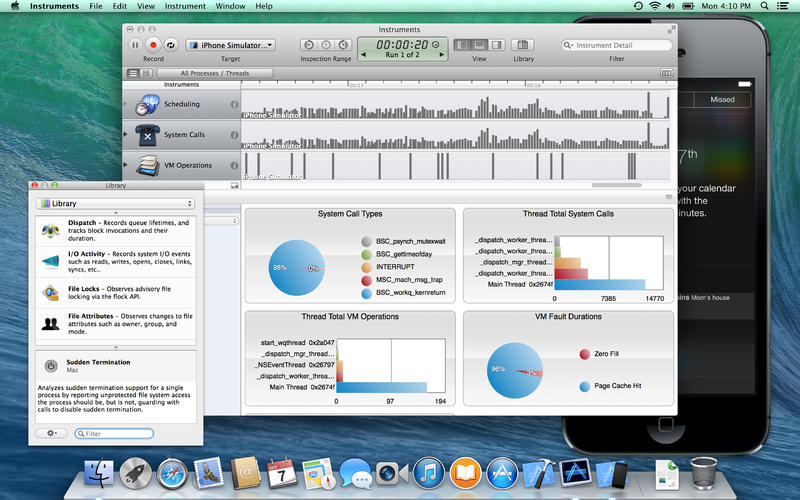Go to previous run with left arrow
Screen dimensions: 800x500
coord(363,55)
